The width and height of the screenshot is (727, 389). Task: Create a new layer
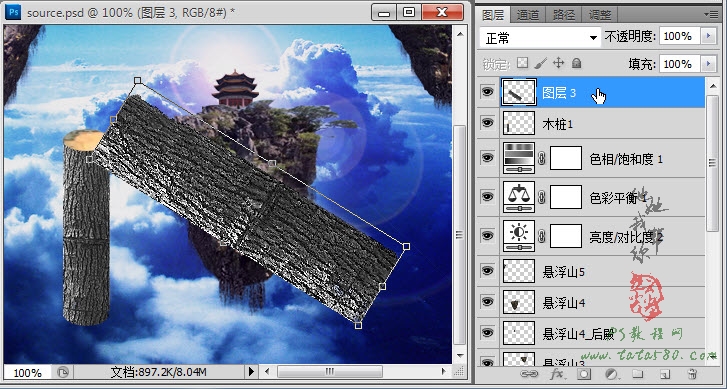tap(665, 374)
